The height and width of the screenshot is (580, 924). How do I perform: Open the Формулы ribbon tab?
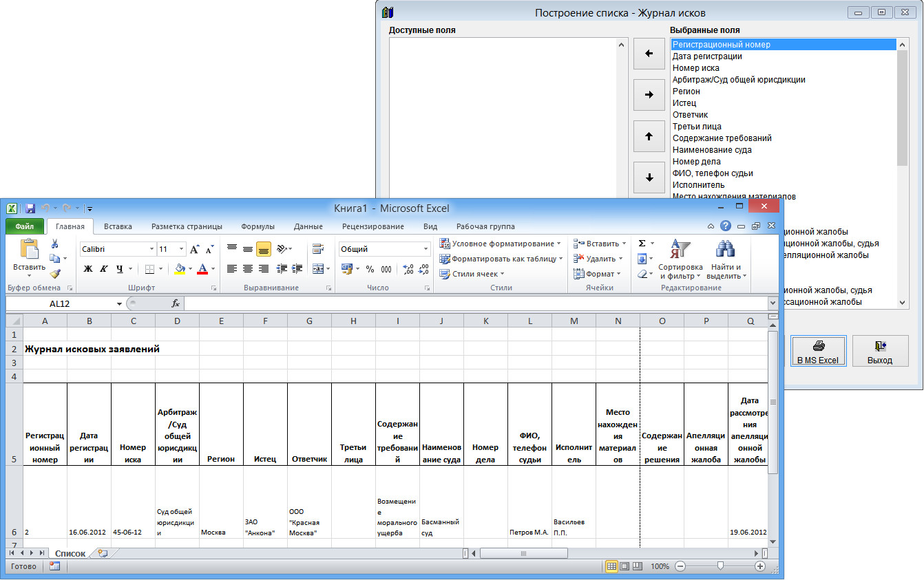tap(258, 226)
